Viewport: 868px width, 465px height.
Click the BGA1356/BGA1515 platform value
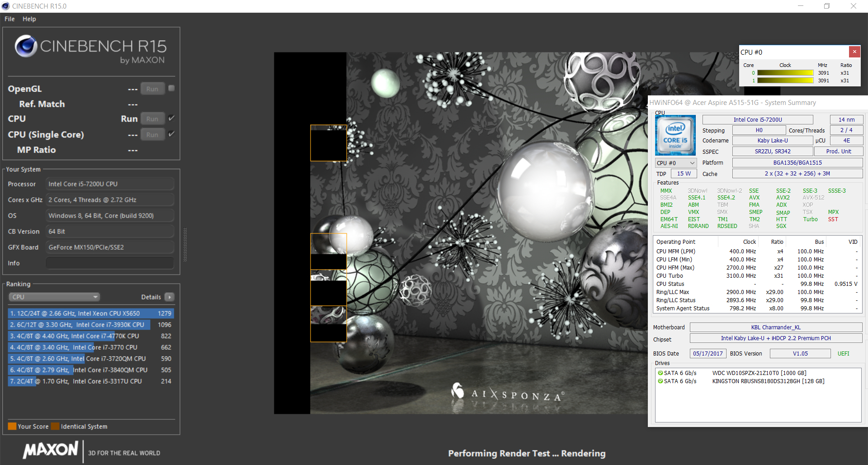[797, 163]
